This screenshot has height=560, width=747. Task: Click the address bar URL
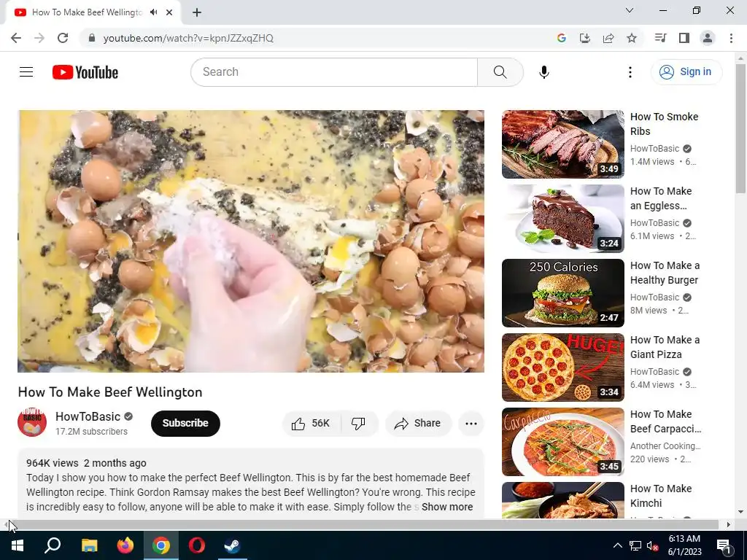188,38
